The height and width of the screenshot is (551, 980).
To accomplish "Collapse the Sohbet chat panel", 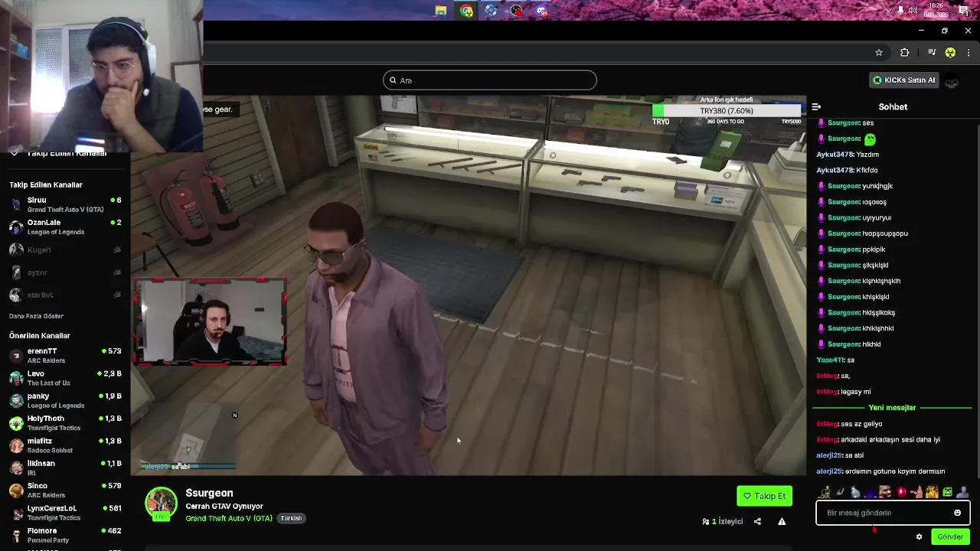I will 816,107.
